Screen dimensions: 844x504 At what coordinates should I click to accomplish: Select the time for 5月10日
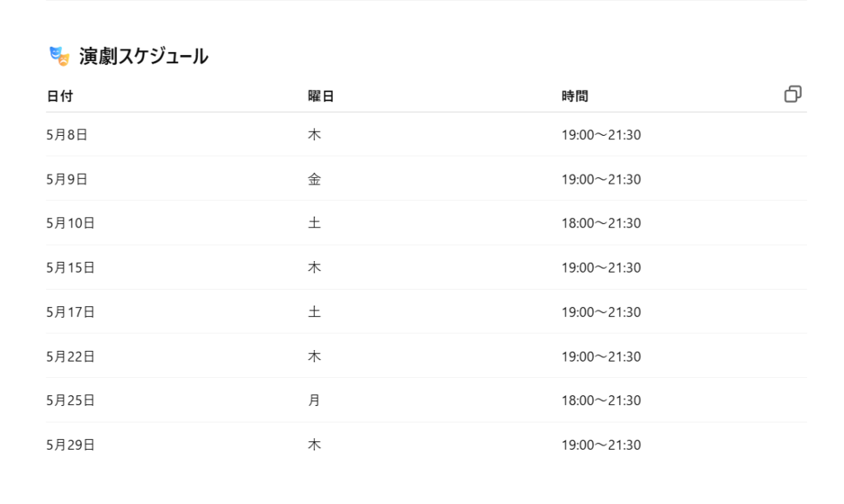(x=601, y=223)
